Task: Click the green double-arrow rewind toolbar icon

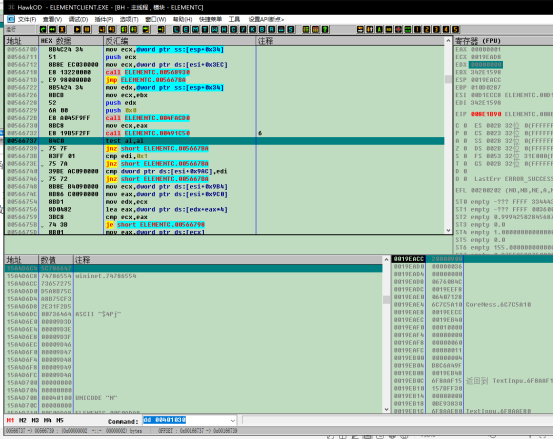Action: pos(53,30)
